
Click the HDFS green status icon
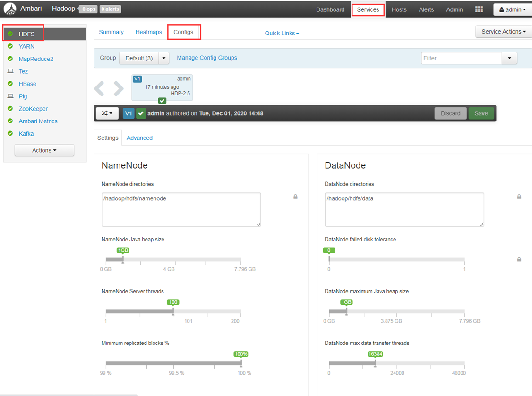click(10, 34)
